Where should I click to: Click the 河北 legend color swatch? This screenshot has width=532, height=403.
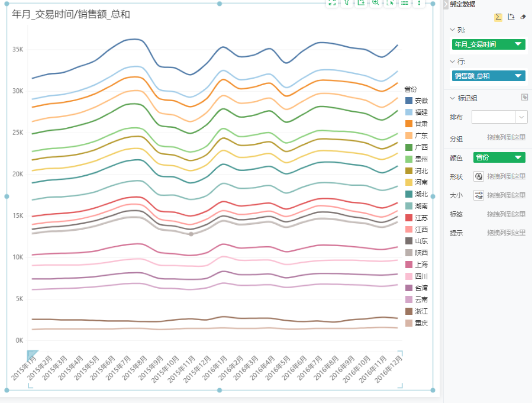pyautogui.click(x=409, y=170)
